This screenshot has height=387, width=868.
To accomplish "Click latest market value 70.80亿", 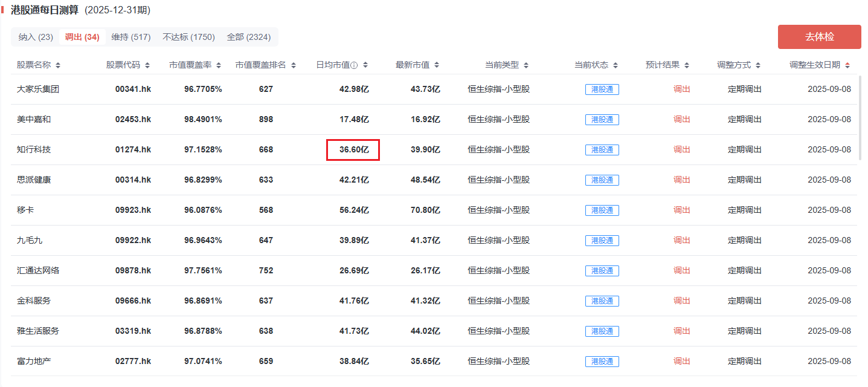I will (425, 210).
